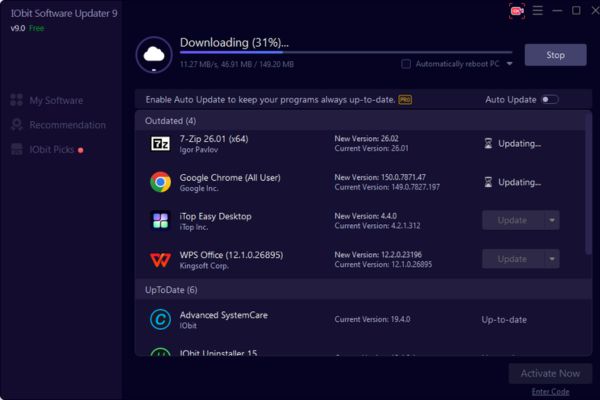600x400 pixels.
Task: Stop the current download
Action: (555, 55)
